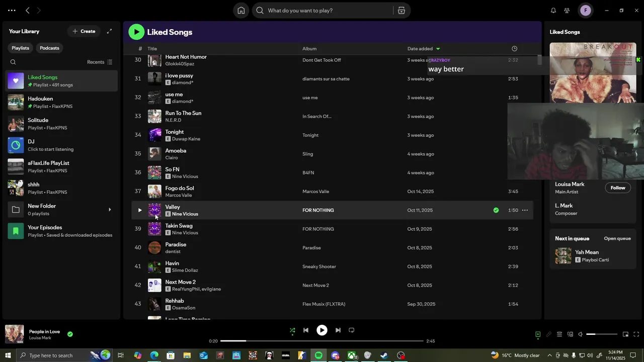644x362 pixels.
Task: Filter library by Playlists
Action: (21, 48)
